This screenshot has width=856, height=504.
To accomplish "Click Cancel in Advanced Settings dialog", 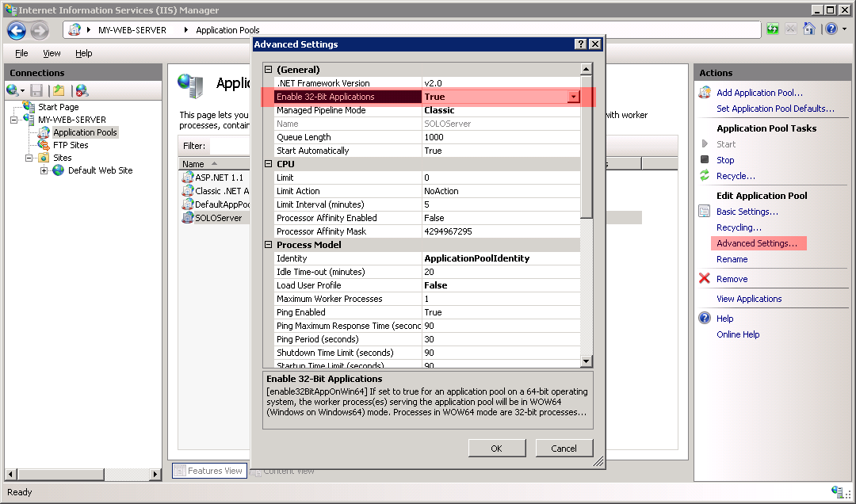I will pos(564,449).
